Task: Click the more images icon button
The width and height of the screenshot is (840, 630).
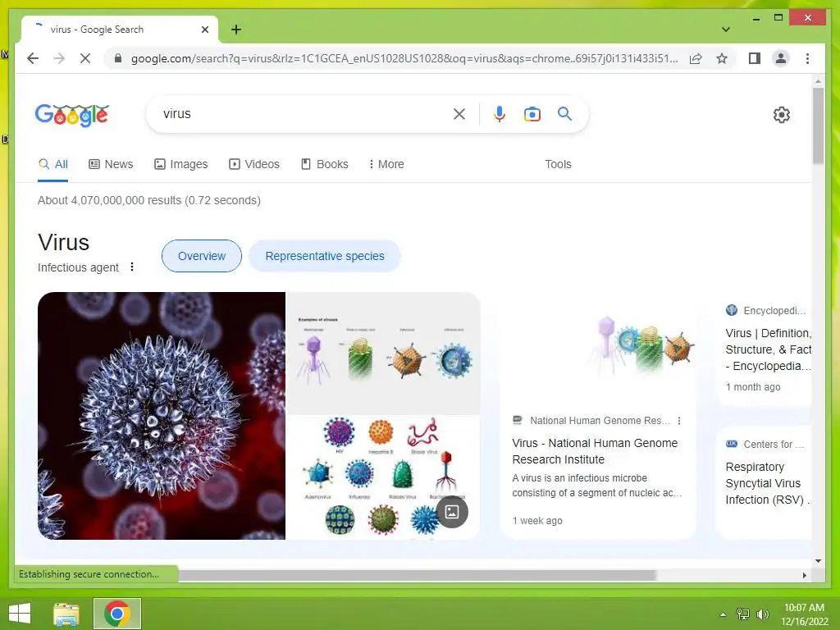Action: click(x=452, y=512)
